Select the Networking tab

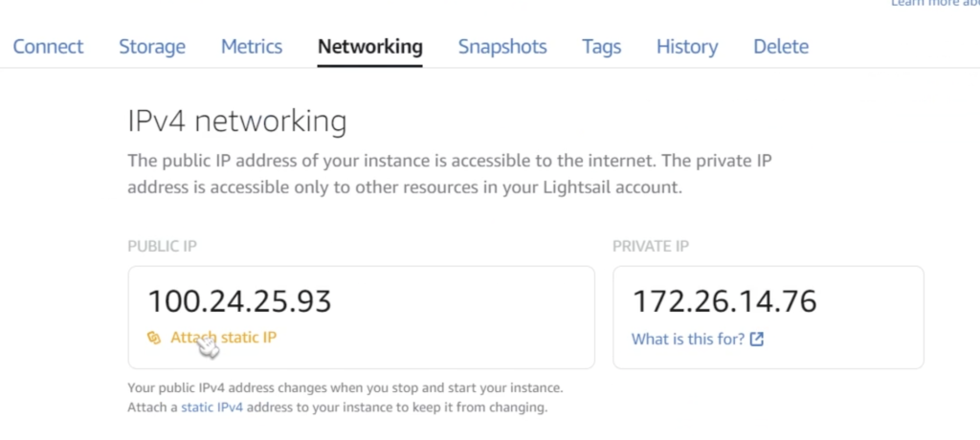click(369, 47)
